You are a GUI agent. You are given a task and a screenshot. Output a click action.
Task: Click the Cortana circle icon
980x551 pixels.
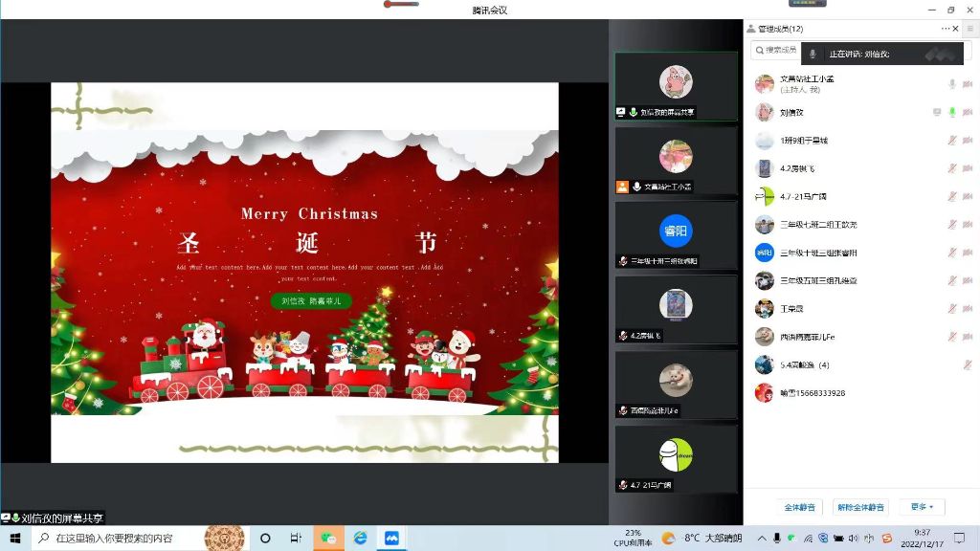click(x=265, y=539)
